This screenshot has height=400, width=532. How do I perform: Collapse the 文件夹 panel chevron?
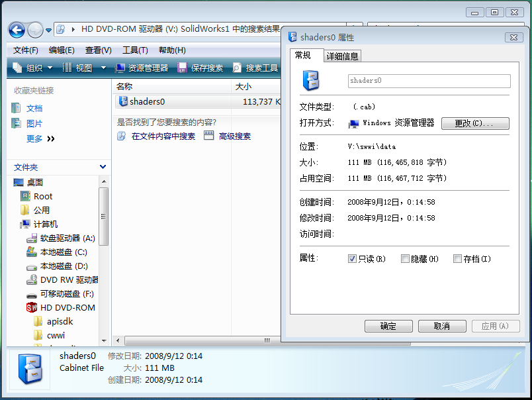103,167
